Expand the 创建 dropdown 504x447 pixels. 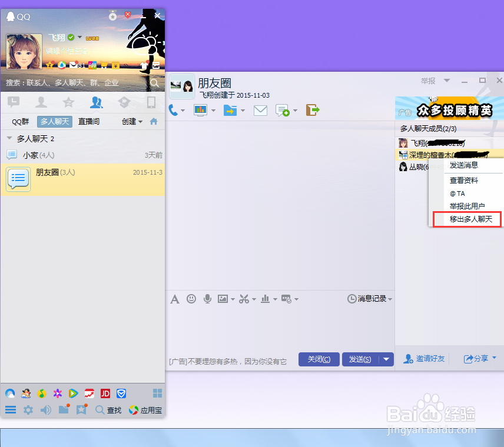[x=132, y=121]
